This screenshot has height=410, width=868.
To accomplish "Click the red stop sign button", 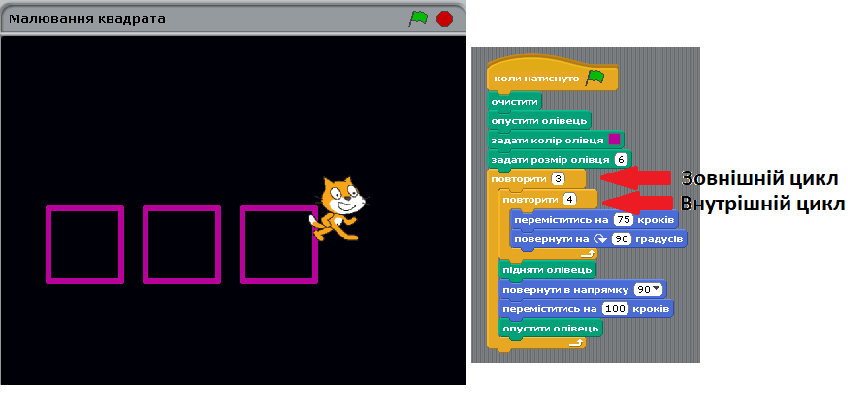I will click(x=444, y=18).
